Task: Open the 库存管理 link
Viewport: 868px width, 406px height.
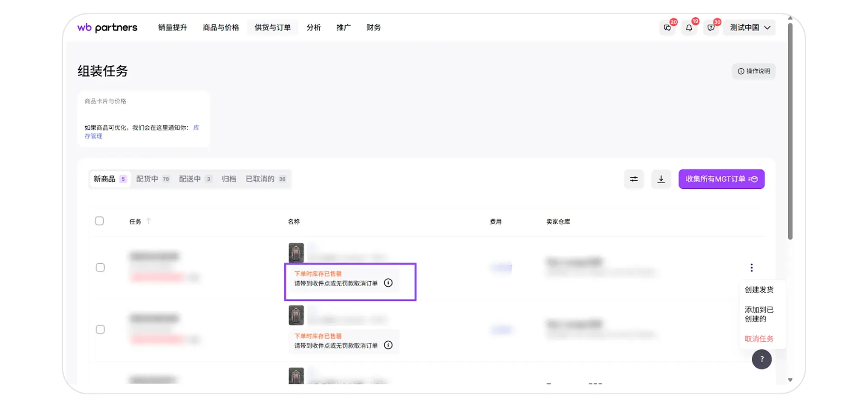Action: pyautogui.click(x=93, y=136)
